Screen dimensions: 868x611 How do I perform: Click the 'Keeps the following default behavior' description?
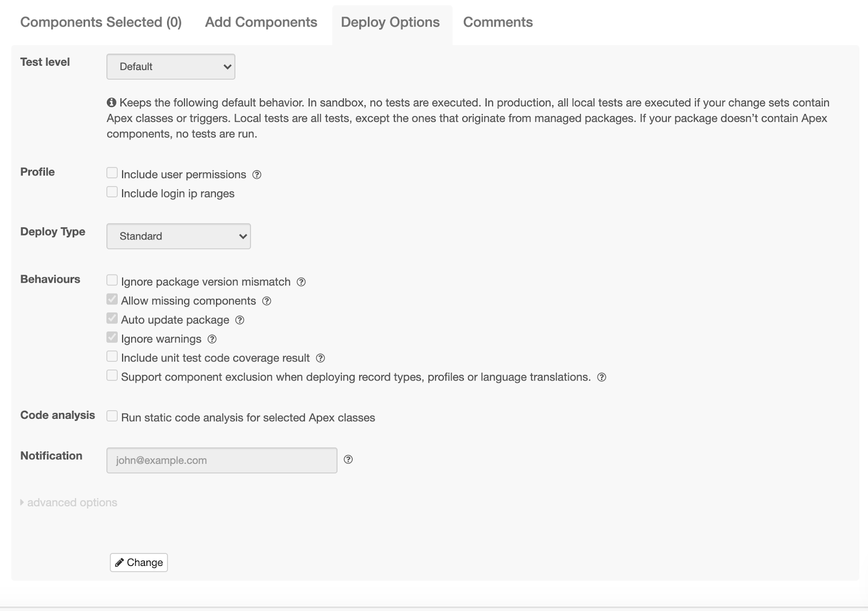(468, 118)
